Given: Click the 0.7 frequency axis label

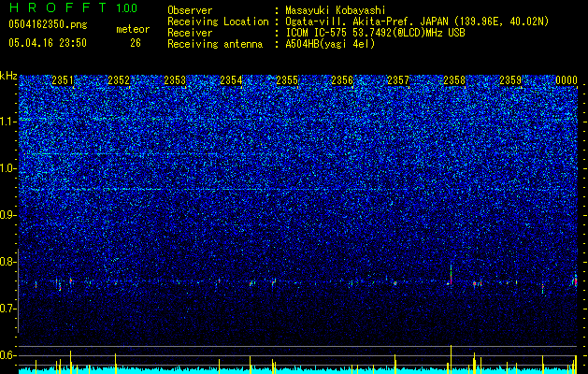Looking at the screenshot, I should click(x=7, y=309).
